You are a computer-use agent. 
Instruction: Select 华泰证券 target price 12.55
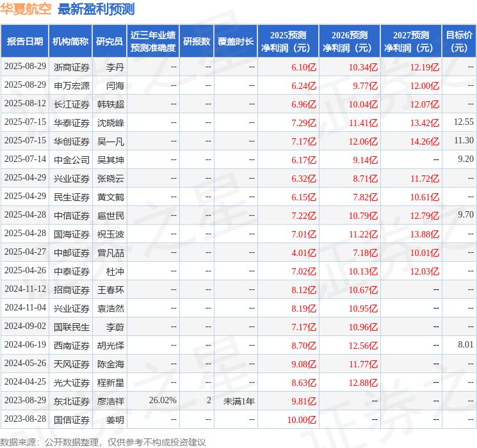(464, 122)
